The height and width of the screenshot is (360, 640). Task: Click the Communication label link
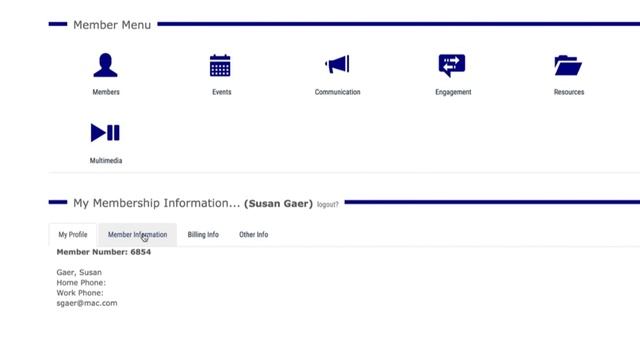[x=338, y=92]
